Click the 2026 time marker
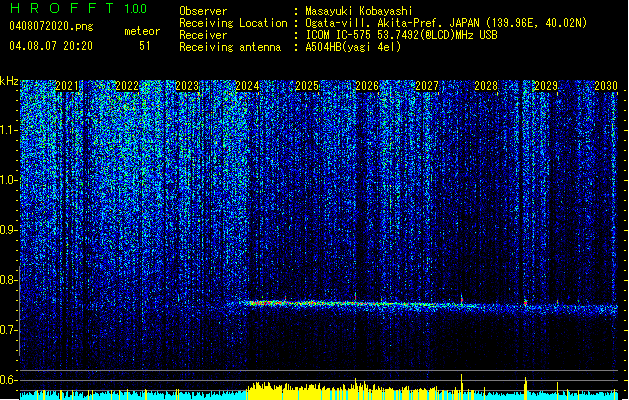Viewport: 629px width, 400px height. tap(367, 86)
